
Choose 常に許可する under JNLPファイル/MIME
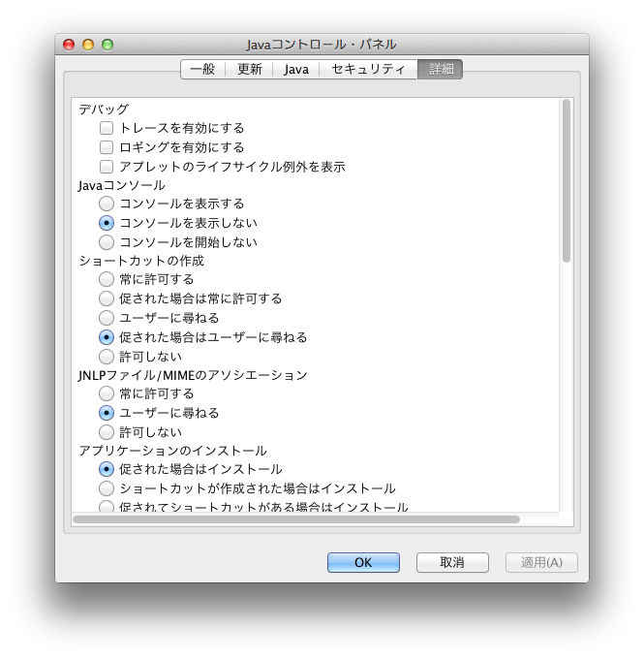point(107,393)
